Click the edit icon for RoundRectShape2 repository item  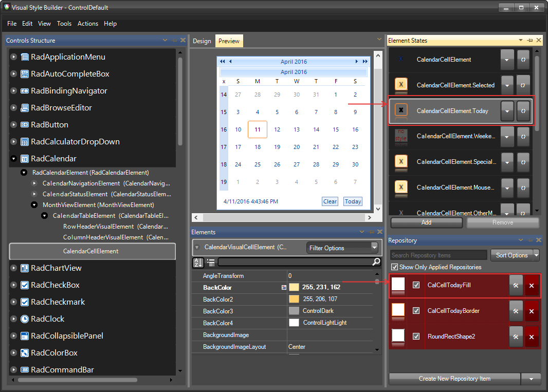click(516, 337)
